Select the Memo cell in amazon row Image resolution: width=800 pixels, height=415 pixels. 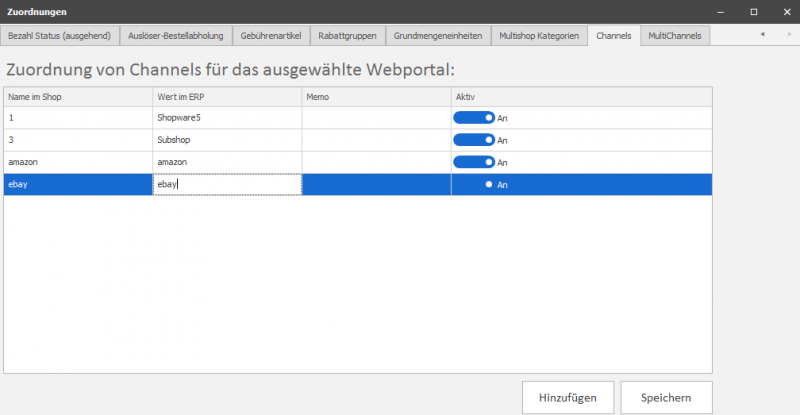(x=377, y=162)
